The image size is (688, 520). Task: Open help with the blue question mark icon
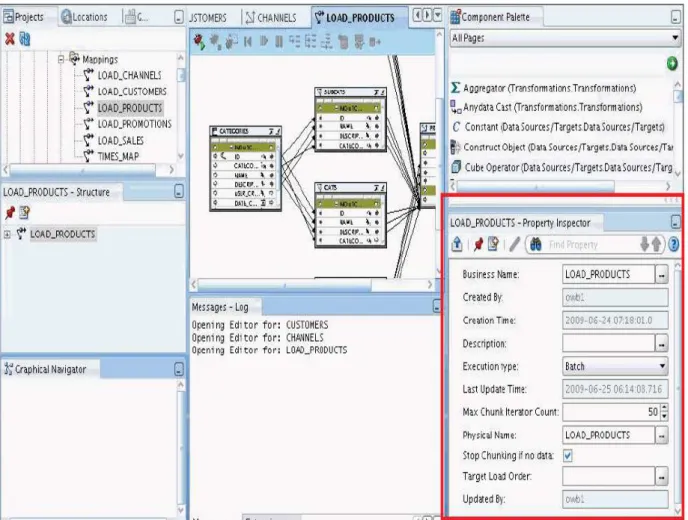pos(674,244)
